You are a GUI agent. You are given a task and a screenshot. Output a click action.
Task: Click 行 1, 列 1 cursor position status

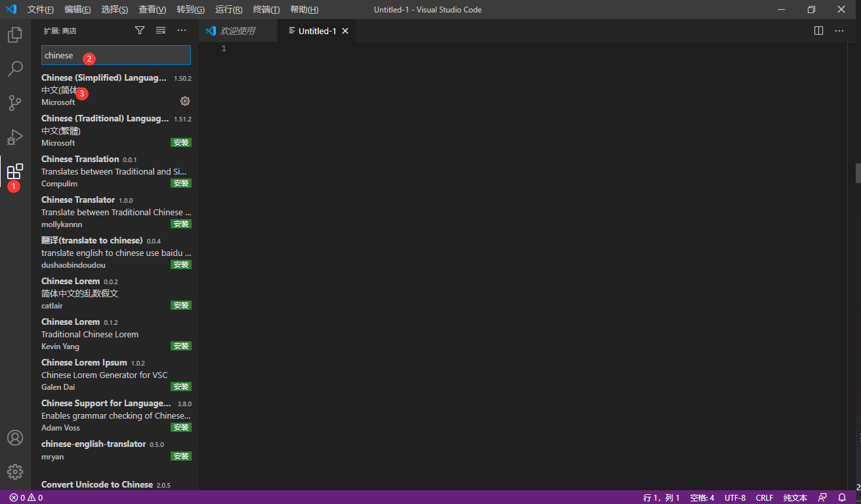tap(661, 497)
